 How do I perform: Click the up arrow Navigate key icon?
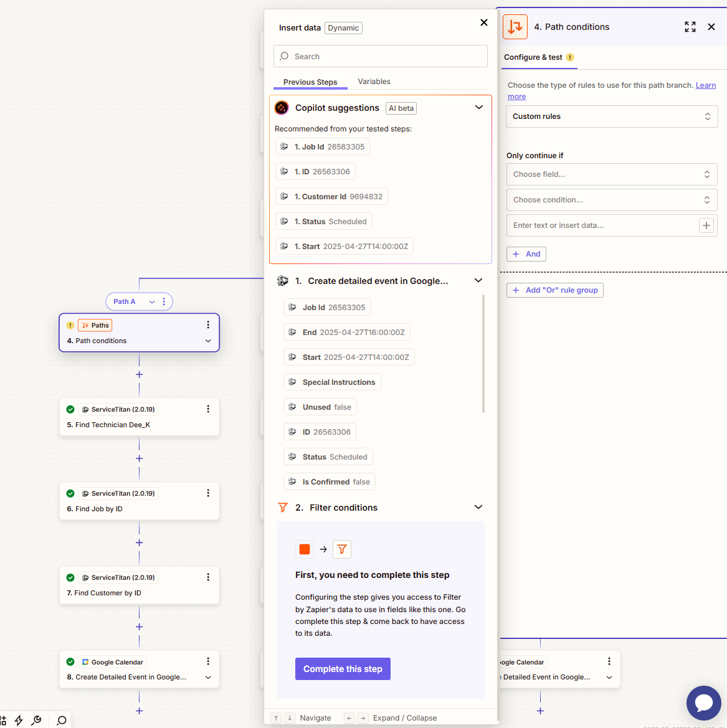point(276,718)
